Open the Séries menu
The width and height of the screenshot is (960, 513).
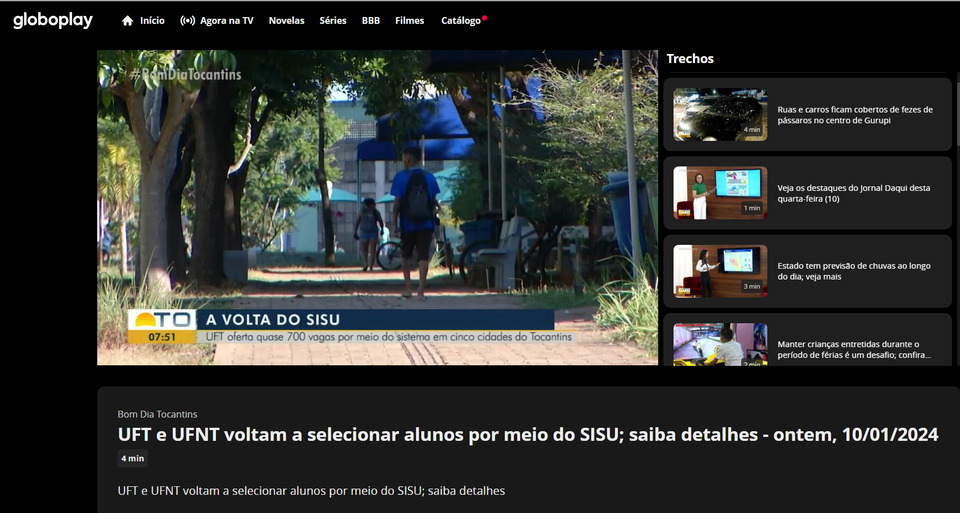click(333, 21)
